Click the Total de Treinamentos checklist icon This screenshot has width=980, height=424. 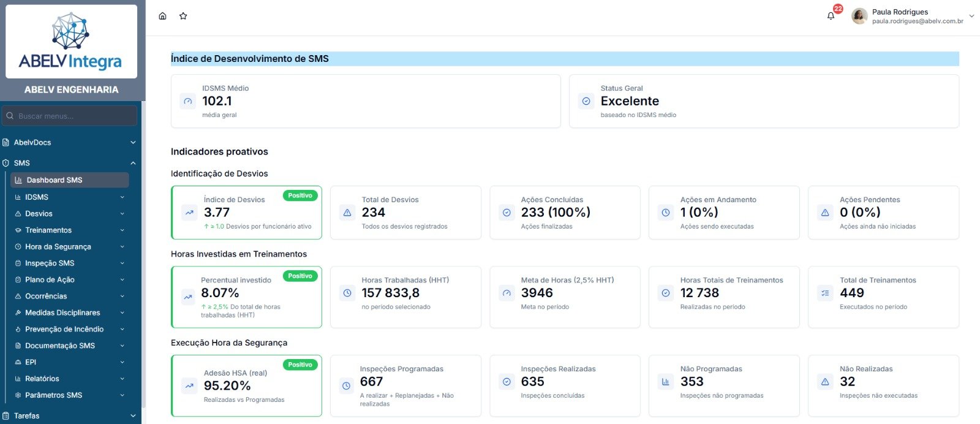(x=825, y=293)
